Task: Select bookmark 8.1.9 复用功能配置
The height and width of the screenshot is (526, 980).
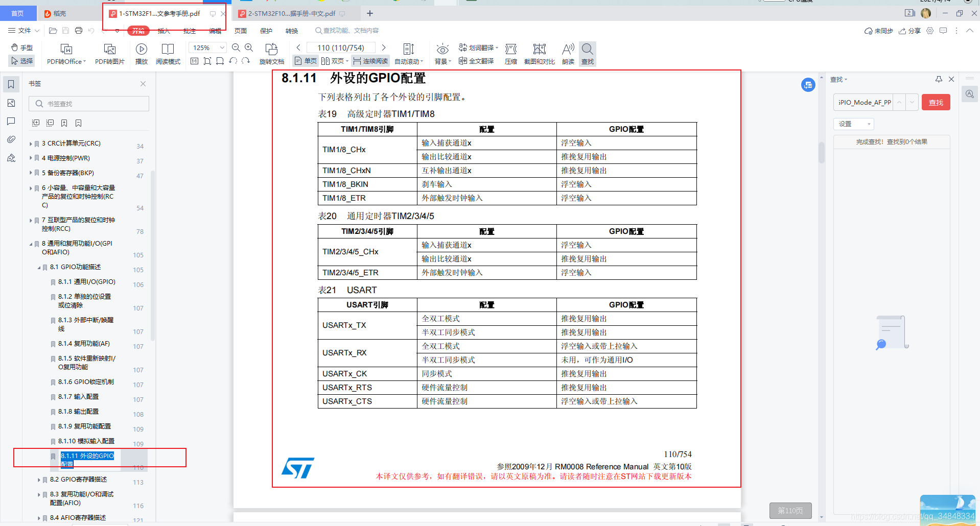Action: point(84,426)
